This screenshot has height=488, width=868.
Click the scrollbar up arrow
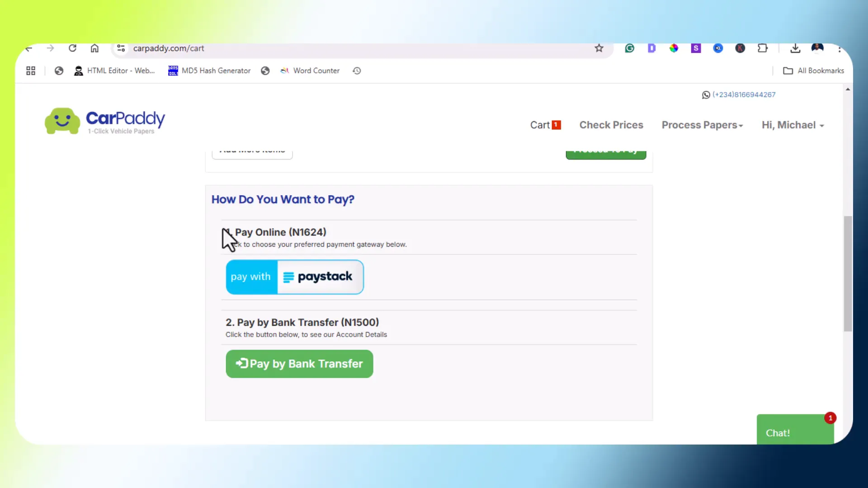(848, 89)
